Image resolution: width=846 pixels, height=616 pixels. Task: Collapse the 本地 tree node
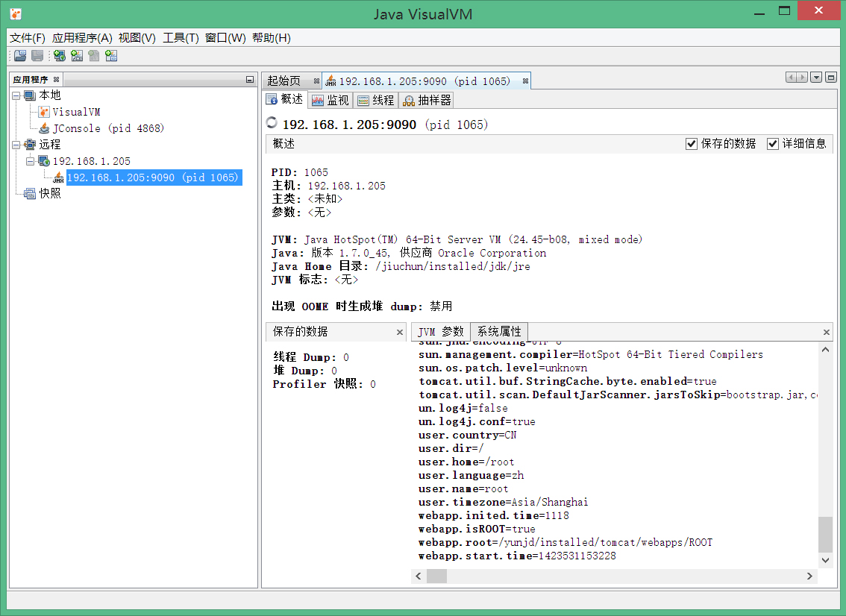(16, 95)
